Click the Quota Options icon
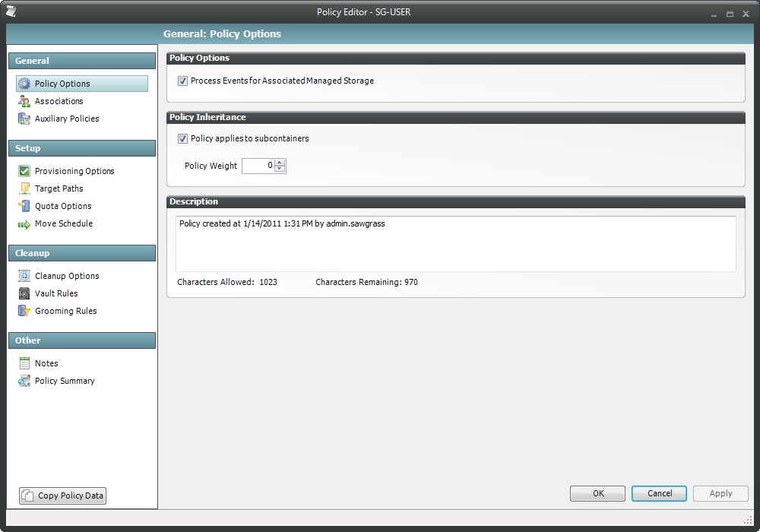760x532 pixels. pos(24,206)
